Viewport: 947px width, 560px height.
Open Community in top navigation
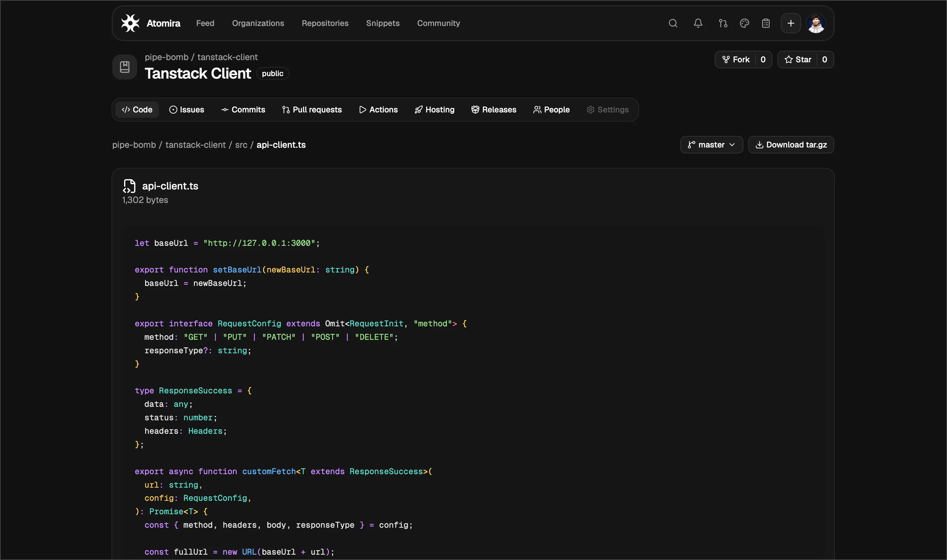438,23
